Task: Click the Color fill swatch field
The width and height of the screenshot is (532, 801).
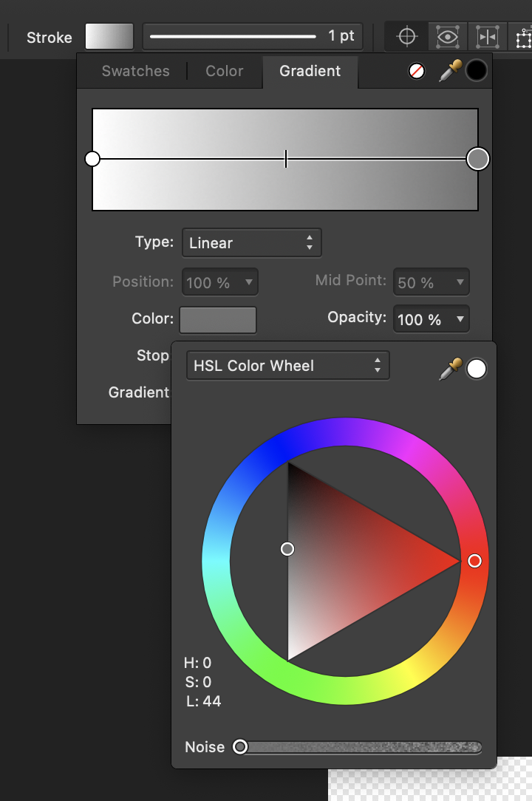Action: coord(217,319)
